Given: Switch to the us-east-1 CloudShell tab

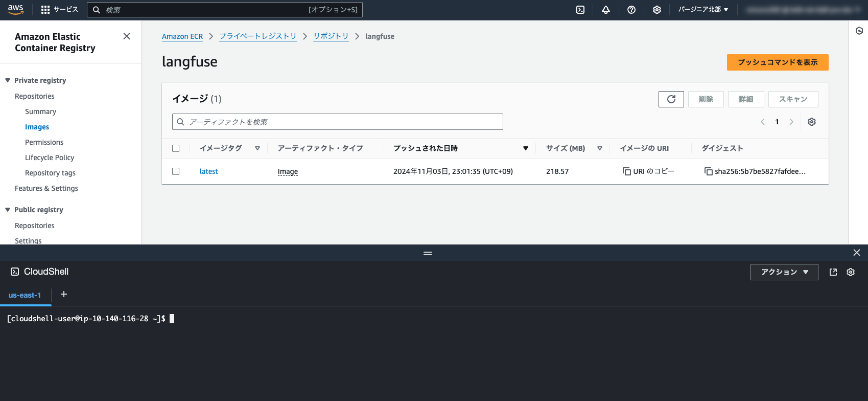Looking at the screenshot, I should coord(25,295).
